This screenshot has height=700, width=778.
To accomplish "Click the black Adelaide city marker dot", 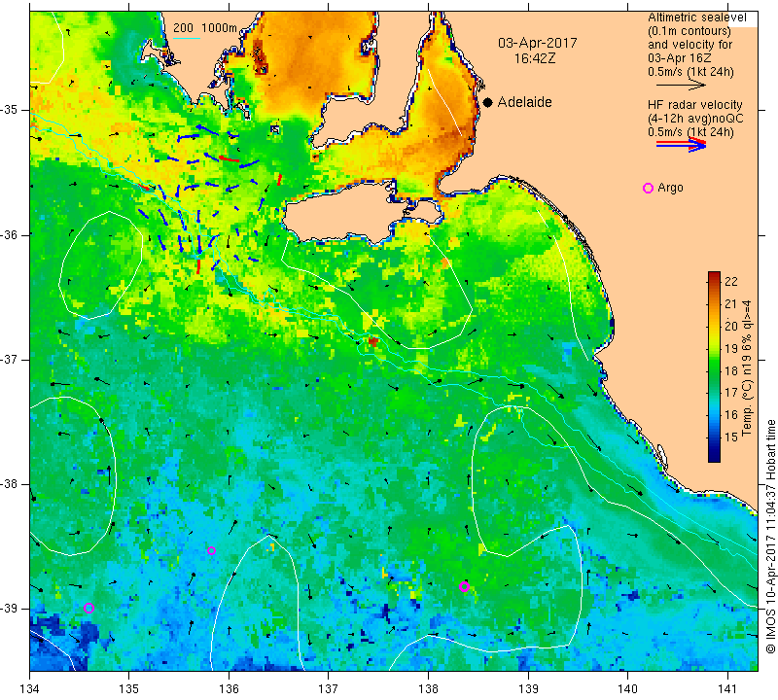I will tap(488, 102).
